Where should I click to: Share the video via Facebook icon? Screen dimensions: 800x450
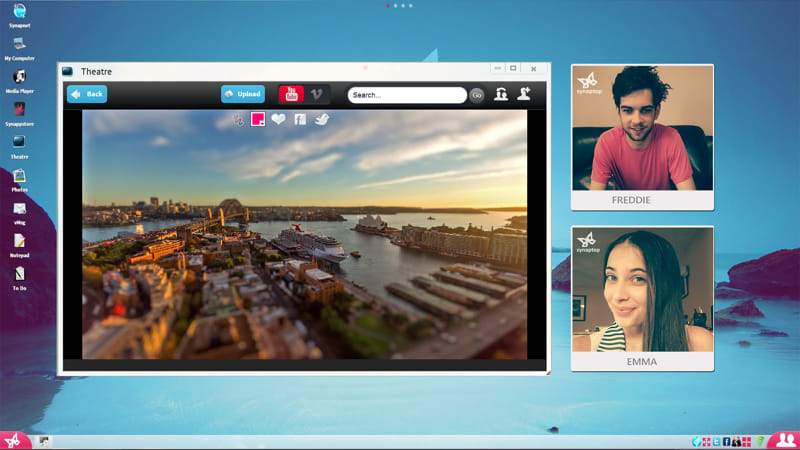(x=300, y=119)
